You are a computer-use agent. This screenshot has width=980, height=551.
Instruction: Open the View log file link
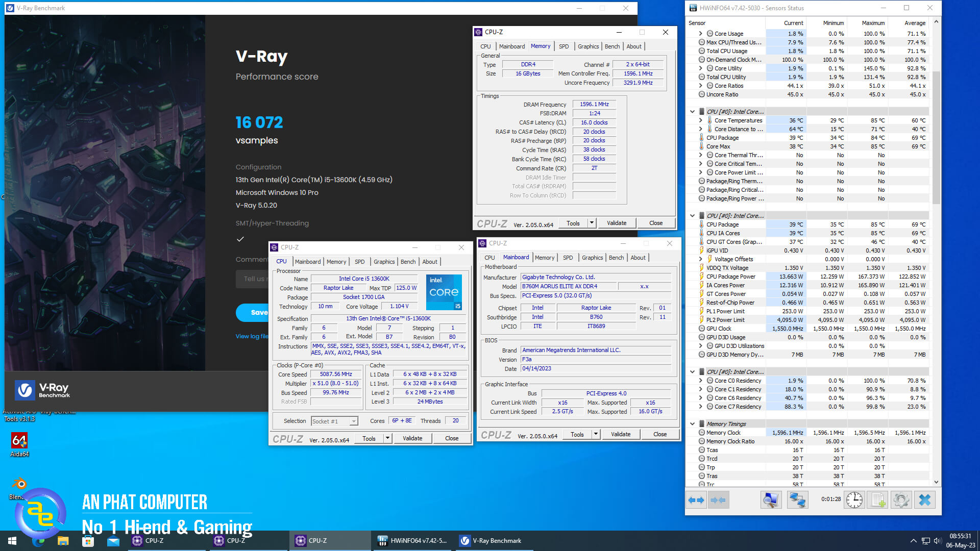(x=252, y=336)
